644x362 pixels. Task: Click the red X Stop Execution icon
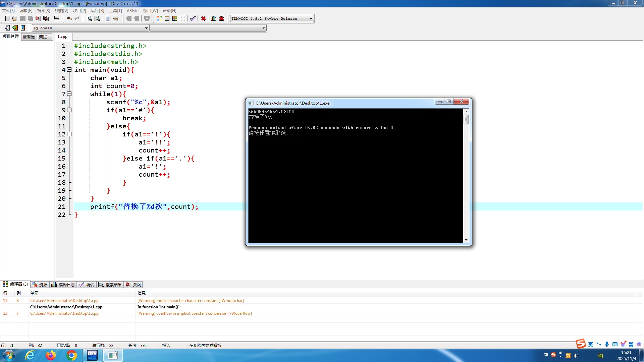pos(203,18)
